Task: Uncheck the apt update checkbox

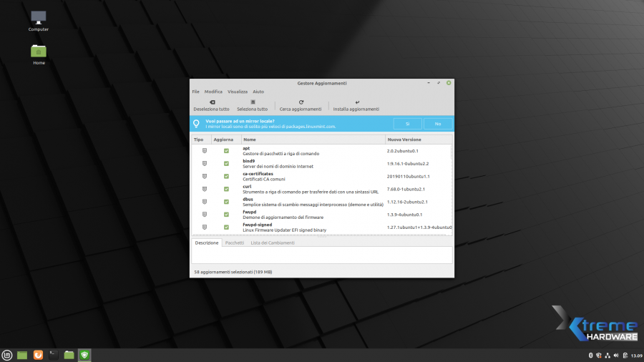Action: coord(226,151)
